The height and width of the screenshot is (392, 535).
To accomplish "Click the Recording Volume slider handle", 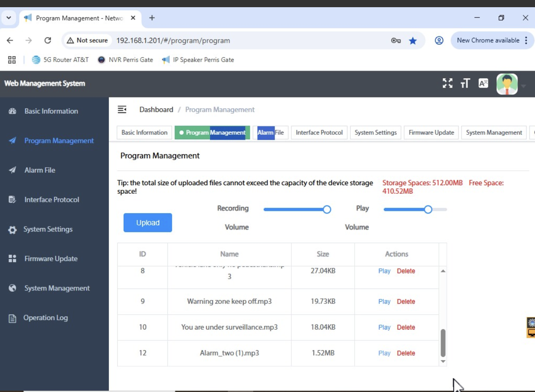I will tap(327, 209).
